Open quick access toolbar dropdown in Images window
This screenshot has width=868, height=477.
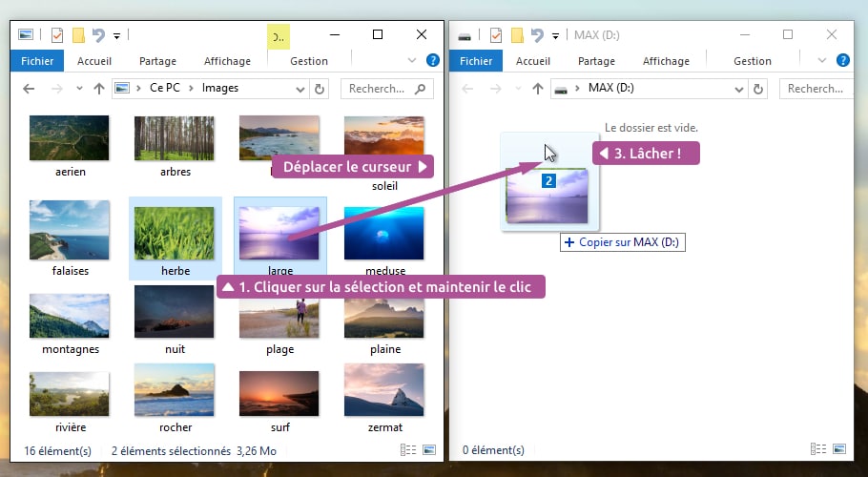(116, 36)
